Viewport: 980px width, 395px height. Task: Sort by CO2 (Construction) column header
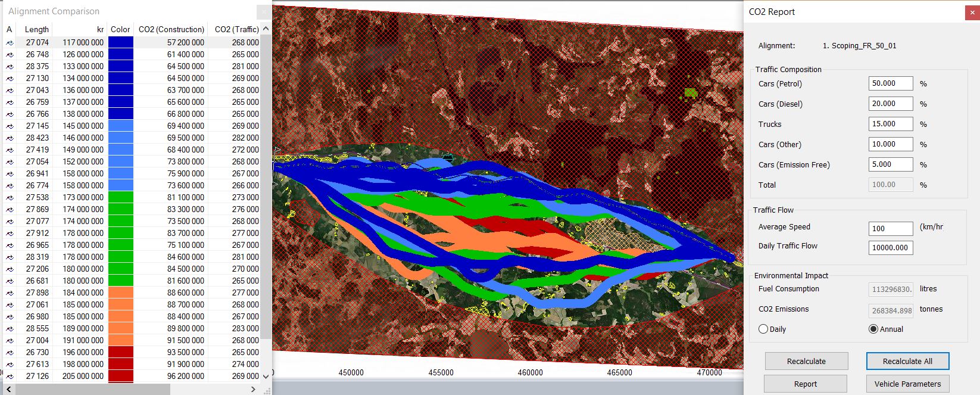click(x=171, y=29)
